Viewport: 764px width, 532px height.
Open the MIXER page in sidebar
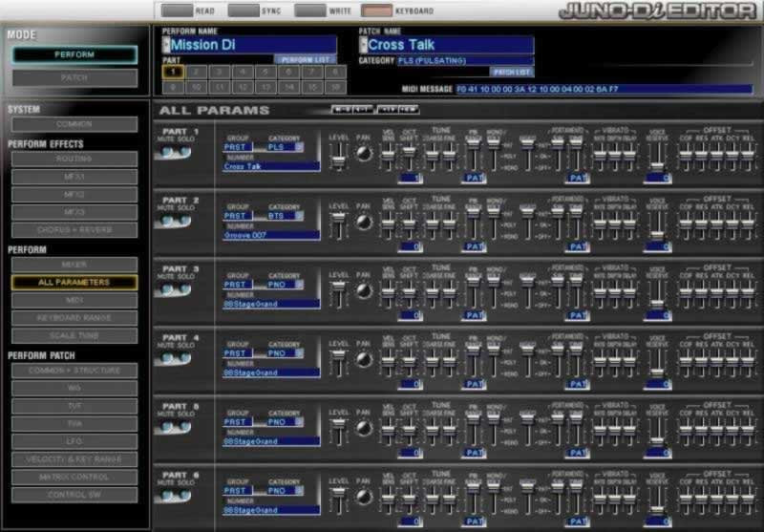click(x=74, y=265)
